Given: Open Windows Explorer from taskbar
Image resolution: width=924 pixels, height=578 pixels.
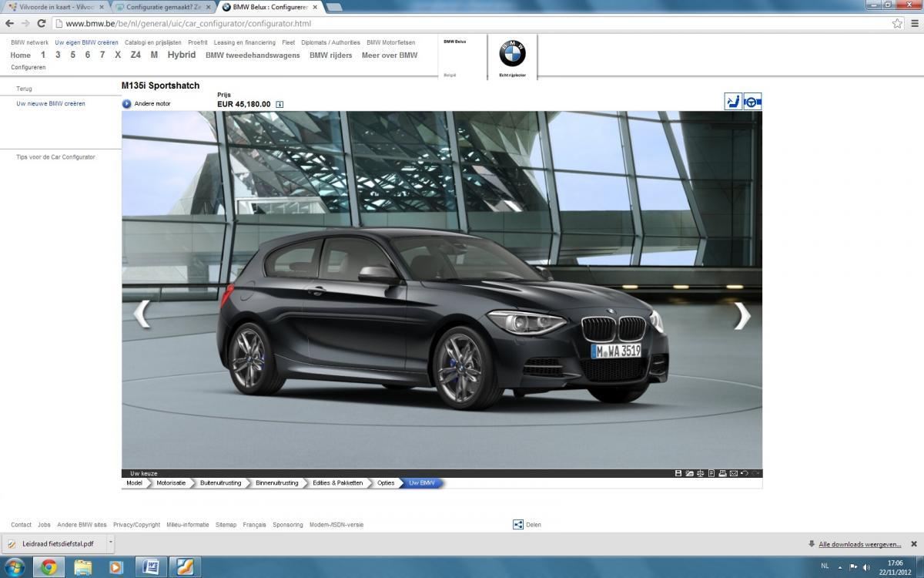Looking at the screenshot, I should [x=83, y=568].
